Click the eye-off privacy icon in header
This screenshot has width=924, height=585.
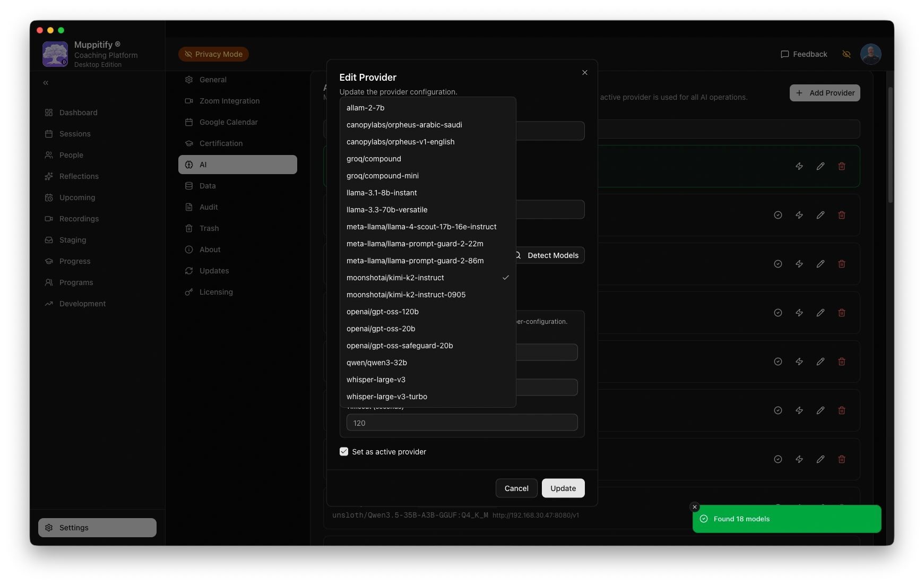(847, 54)
